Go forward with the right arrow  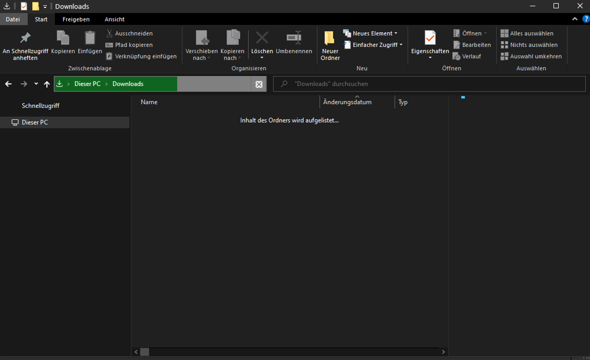(x=24, y=84)
